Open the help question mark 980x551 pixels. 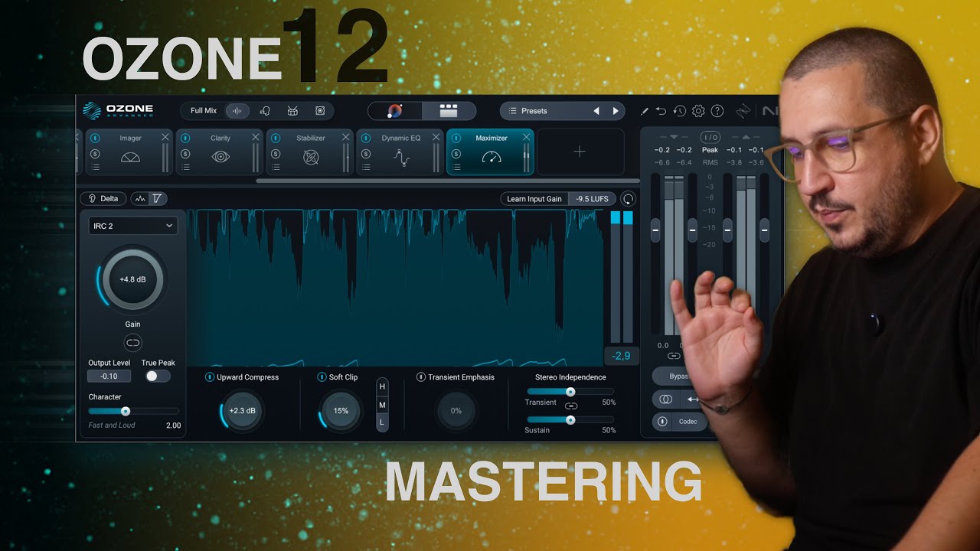point(717,111)
